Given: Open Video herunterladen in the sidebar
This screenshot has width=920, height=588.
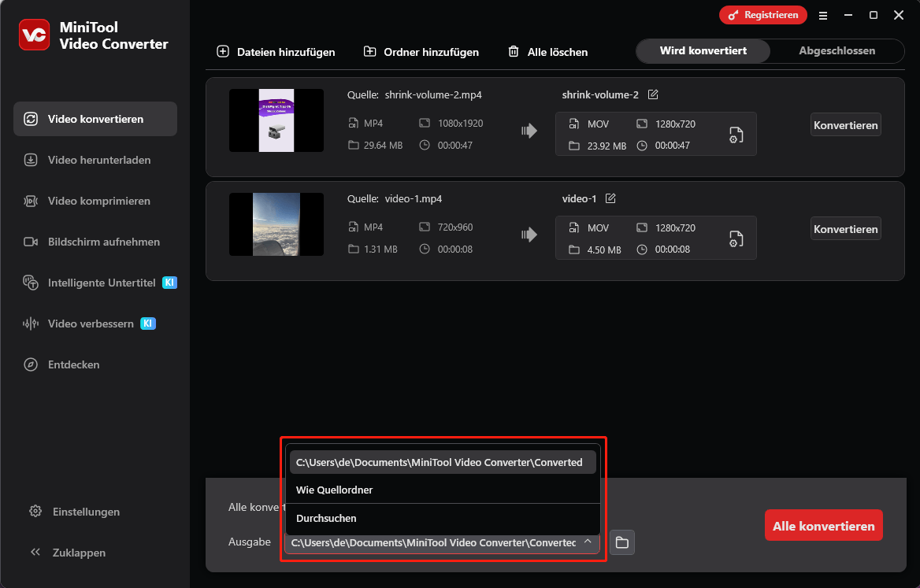Looking at the screenshot, I should click(x=95, y=160).
